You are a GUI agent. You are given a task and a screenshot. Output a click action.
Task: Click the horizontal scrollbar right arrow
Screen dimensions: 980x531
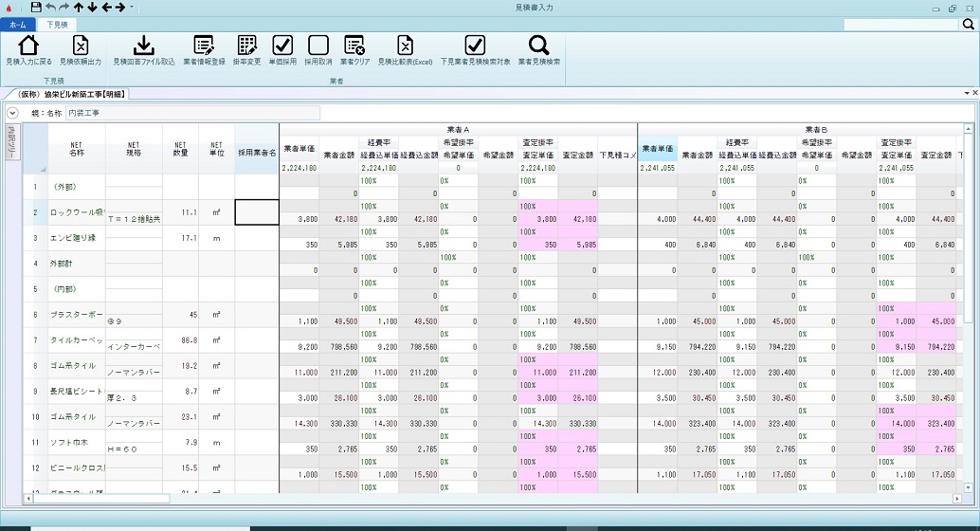click(x=957, y=499)
